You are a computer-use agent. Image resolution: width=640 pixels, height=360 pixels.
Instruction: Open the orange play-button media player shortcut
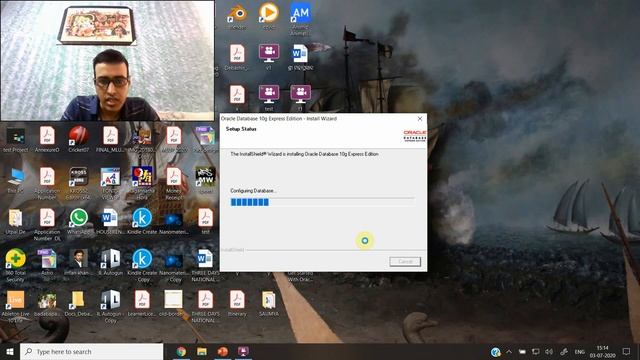tap(269, 16)
